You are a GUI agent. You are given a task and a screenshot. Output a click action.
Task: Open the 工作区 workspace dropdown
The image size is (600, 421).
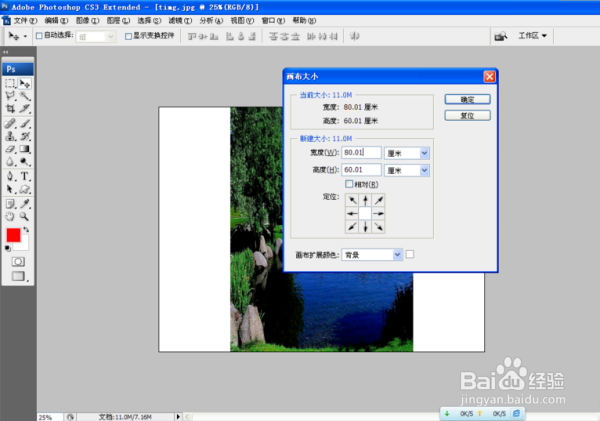point(532,36)
